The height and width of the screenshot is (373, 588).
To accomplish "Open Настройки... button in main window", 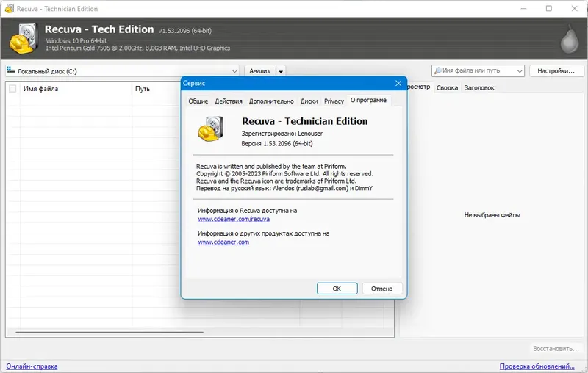I will pyautogui.click(x=556, y=70).
